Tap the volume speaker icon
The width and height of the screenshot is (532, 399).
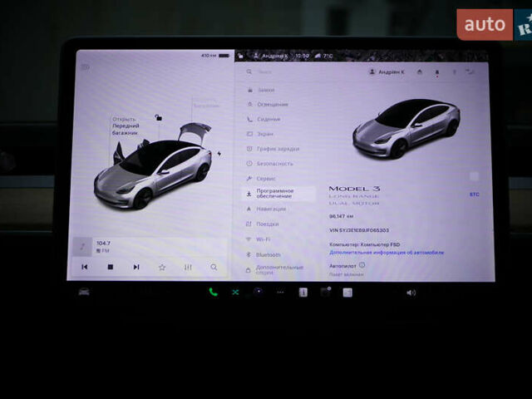click(x=411, y=293)
